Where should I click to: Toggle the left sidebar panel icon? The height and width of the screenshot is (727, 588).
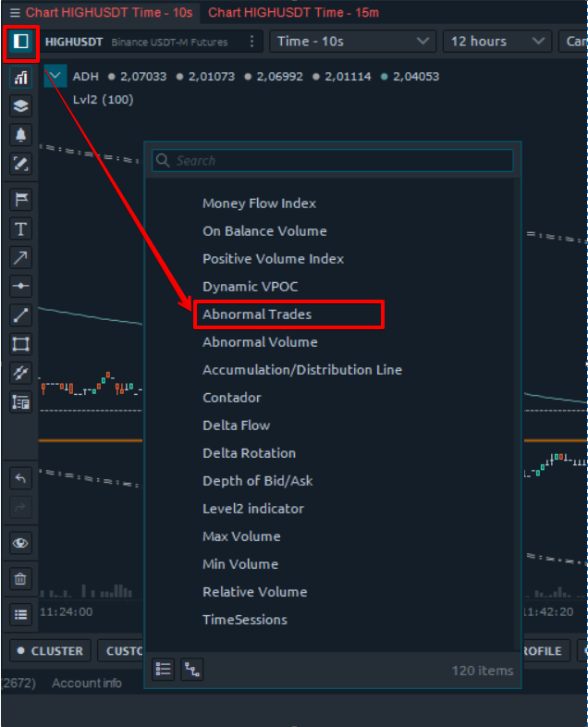point(20,42)
